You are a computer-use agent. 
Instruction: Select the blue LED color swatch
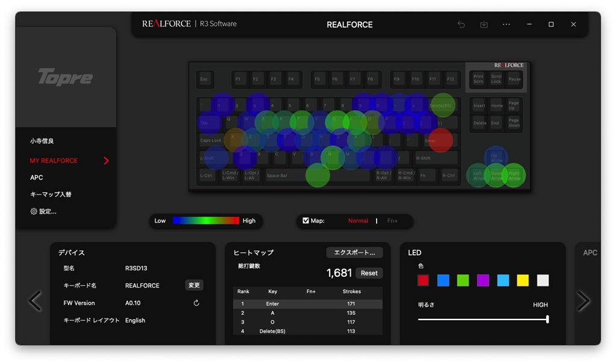click(443, 280)
